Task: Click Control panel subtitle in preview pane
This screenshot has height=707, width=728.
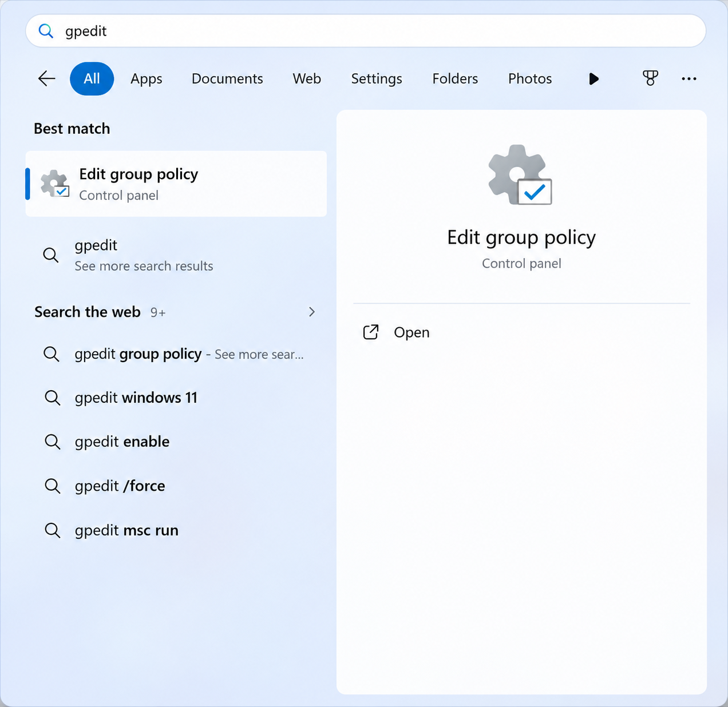Action: click(521, 264)
